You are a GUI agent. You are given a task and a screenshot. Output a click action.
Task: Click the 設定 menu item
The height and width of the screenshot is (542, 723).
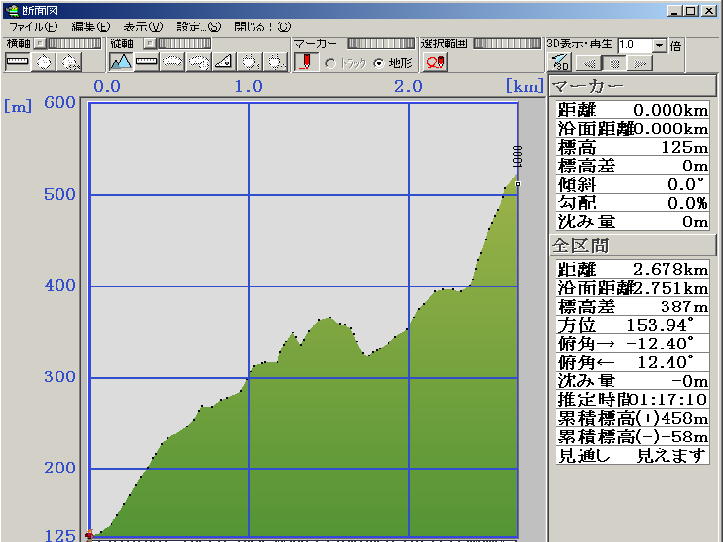[197, 27]
